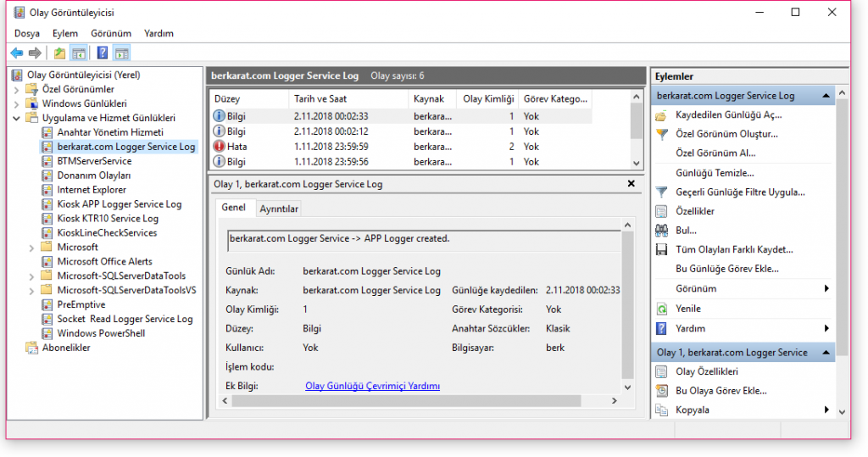Click Bu Günlüğe Görev Ekle action
Screen dimensions: 868x457
[726, 269]
